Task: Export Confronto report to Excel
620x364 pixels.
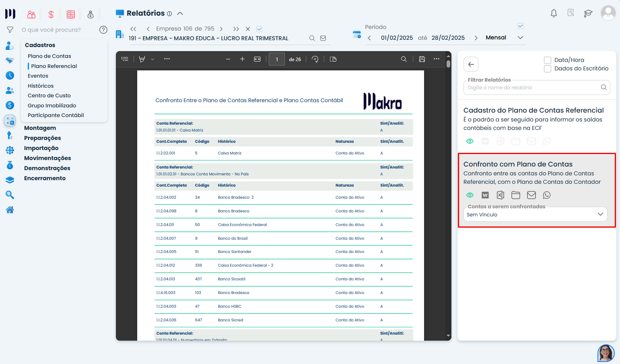Action: click(x=500, y=195)
